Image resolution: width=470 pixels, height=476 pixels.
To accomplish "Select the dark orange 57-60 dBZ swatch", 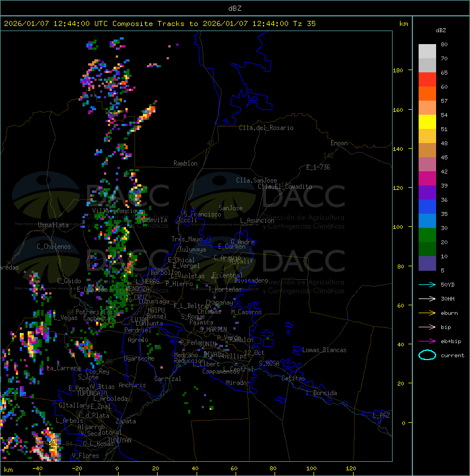I will pos(427,93).
